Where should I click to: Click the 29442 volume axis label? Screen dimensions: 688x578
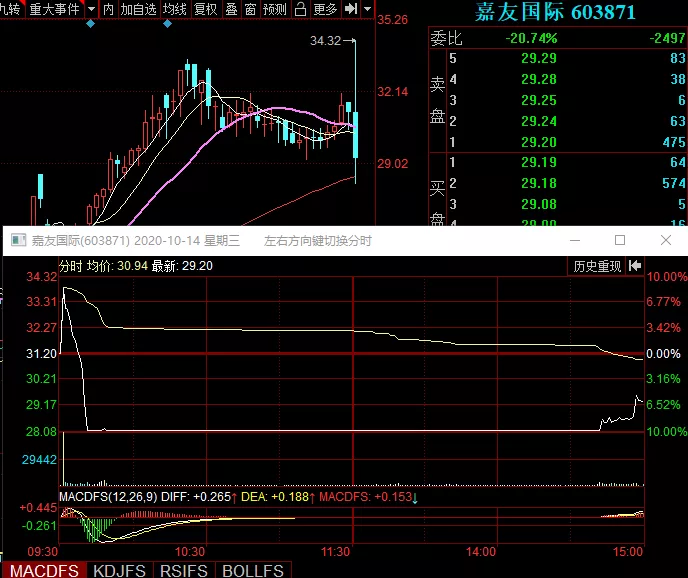pos(39,460)
